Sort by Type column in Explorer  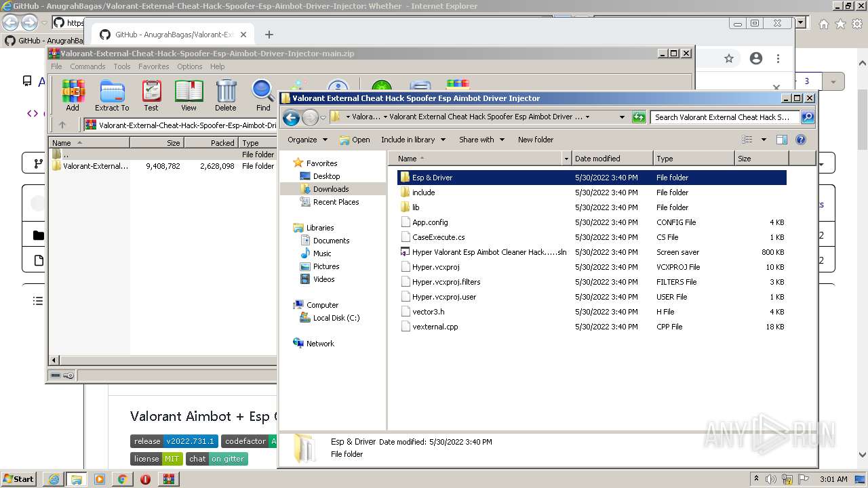click(694, 159)
